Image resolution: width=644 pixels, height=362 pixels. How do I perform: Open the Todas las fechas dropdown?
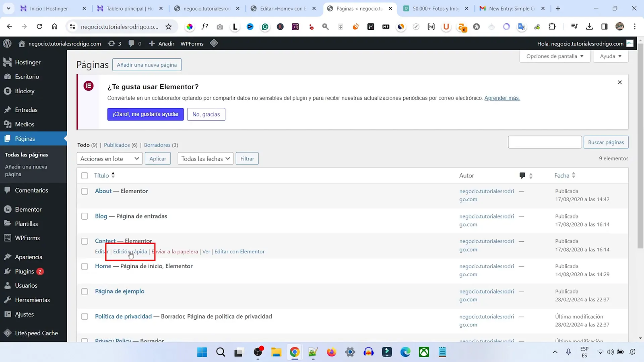pos(205,158)
